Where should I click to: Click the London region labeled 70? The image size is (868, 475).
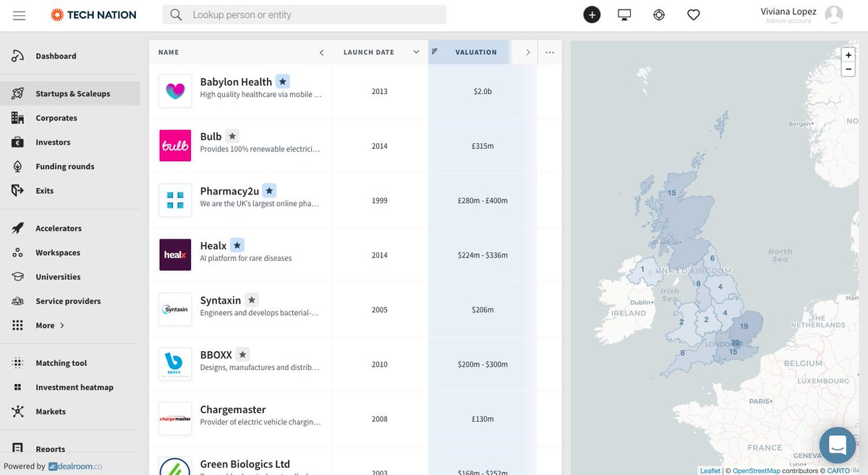(735, 343)
